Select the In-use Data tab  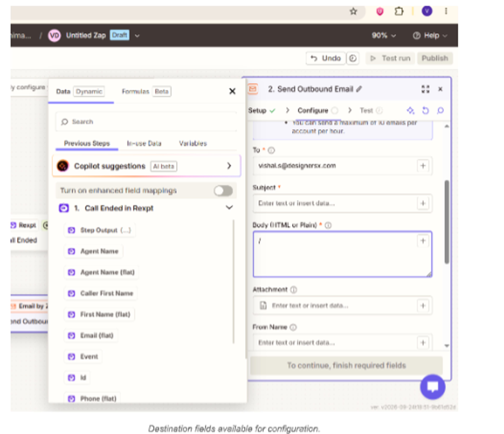[144, 143]
